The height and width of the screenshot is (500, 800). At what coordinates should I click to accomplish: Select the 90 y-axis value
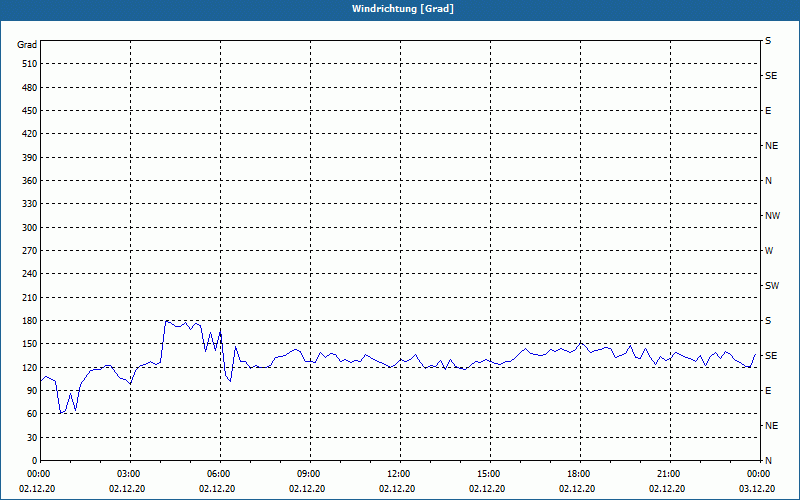[32, 391]
